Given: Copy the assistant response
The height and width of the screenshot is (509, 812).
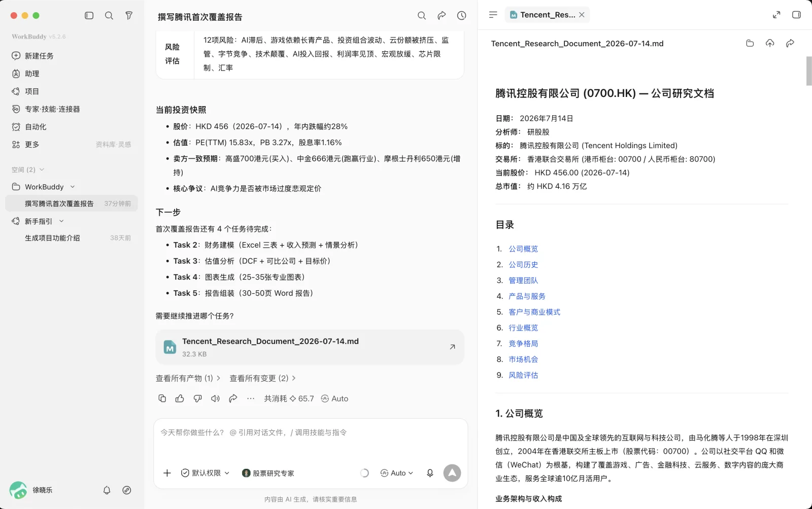Looking at the screenshot, I should tap(162, 398).
